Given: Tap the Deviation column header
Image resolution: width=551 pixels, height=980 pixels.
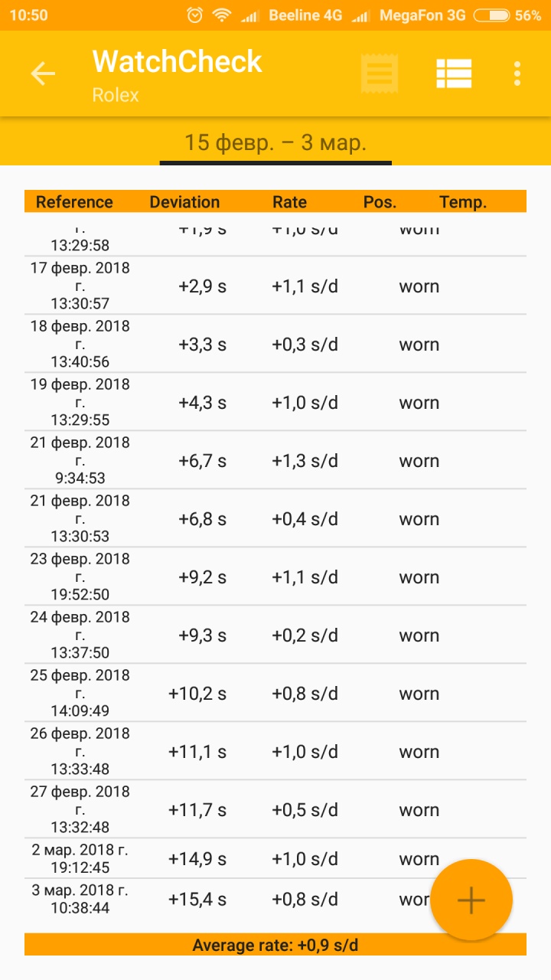Looking at the screenshot, I should [184, 202].
